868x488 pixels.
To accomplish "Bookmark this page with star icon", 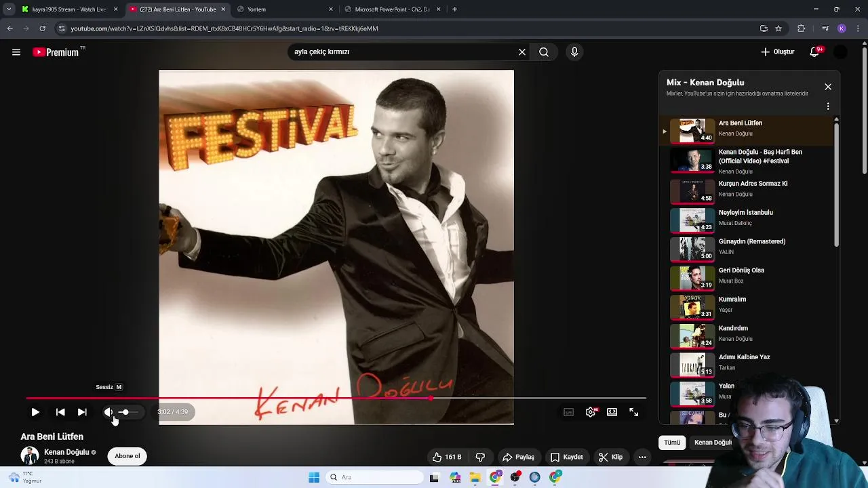I will click(x=778, y=28).
